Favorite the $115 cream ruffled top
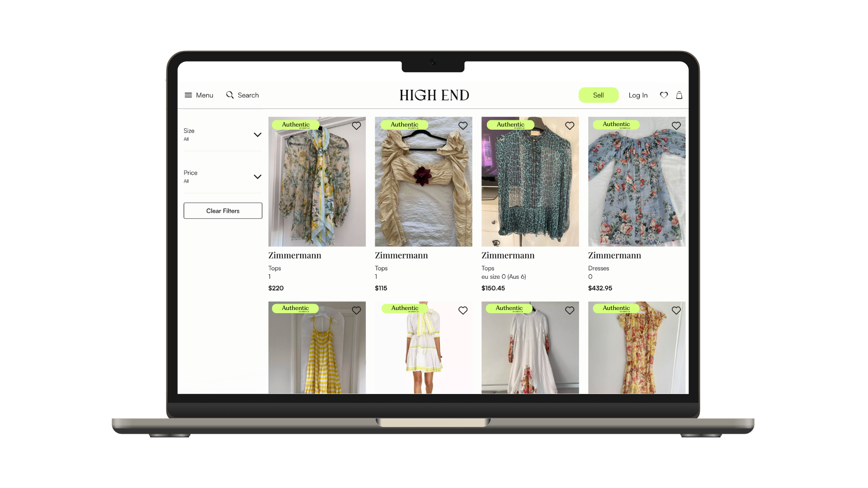Viewport: 868px width, 488px height. [x=463, y=126]
